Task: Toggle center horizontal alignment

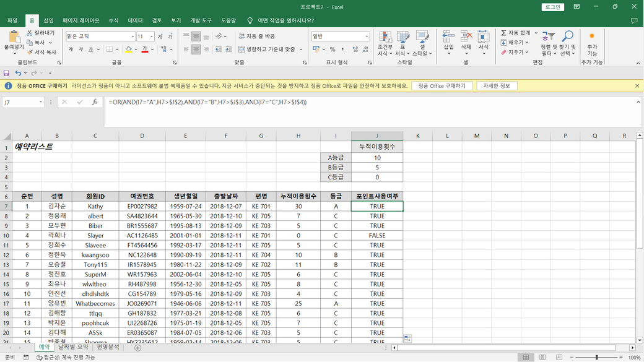Action: 196,50
